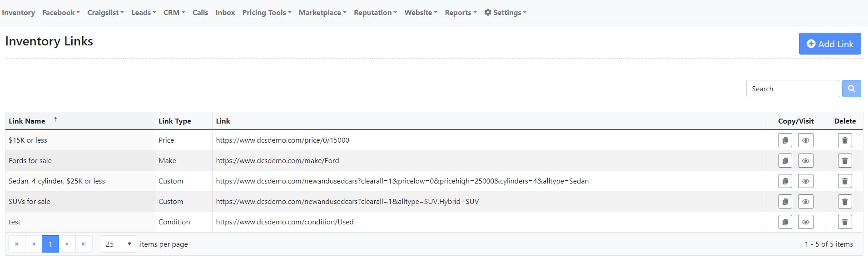868x258 pixels.
Task: Delete the SUVs for sale link
Action: (844, 202)
